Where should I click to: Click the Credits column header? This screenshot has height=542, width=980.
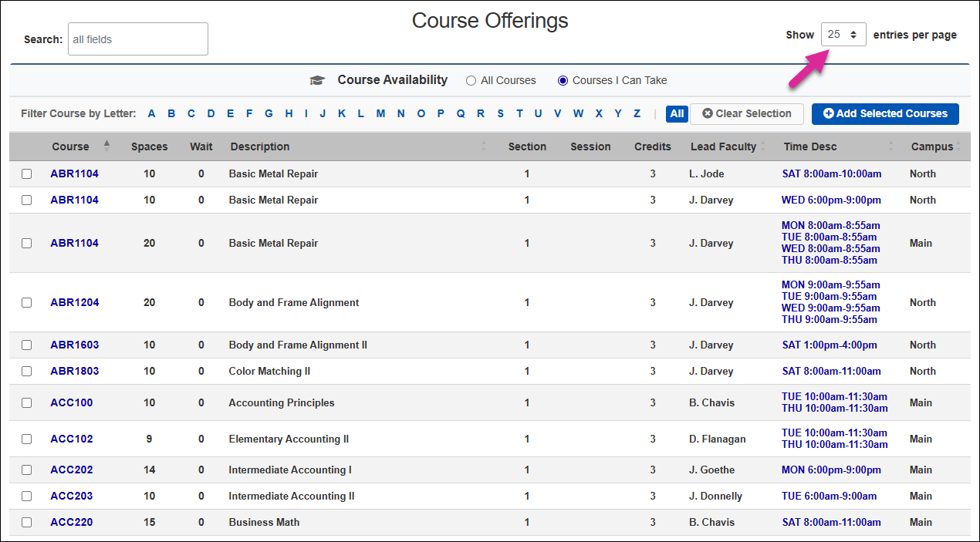click(x=653, y=146)
